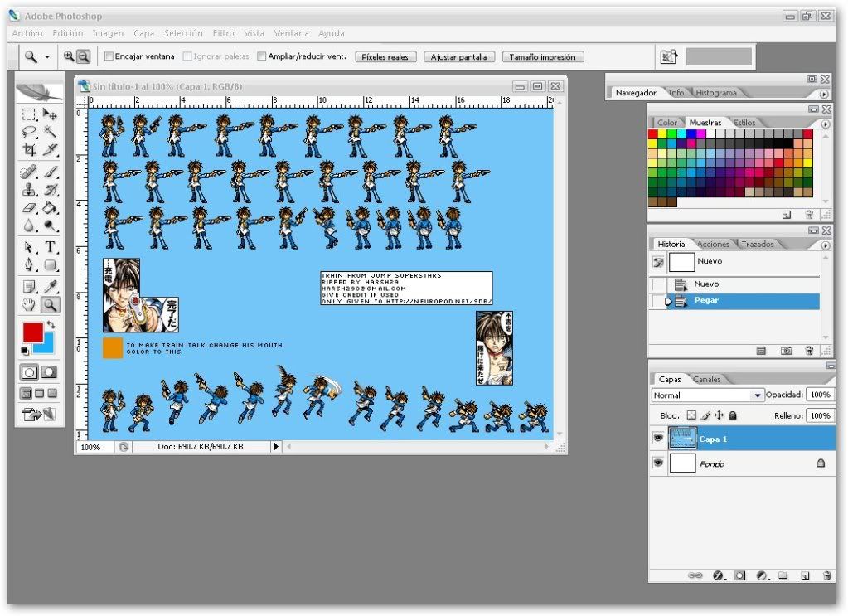Select the Blur tool
The image size is (848, 616).
pos(29,226)
